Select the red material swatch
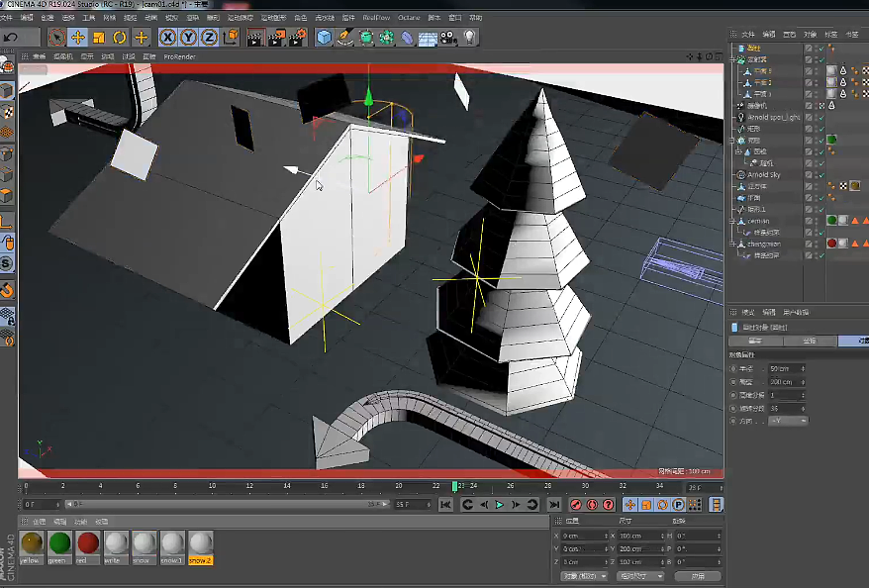Screen dimensions: 869x588 click(87, 543)
